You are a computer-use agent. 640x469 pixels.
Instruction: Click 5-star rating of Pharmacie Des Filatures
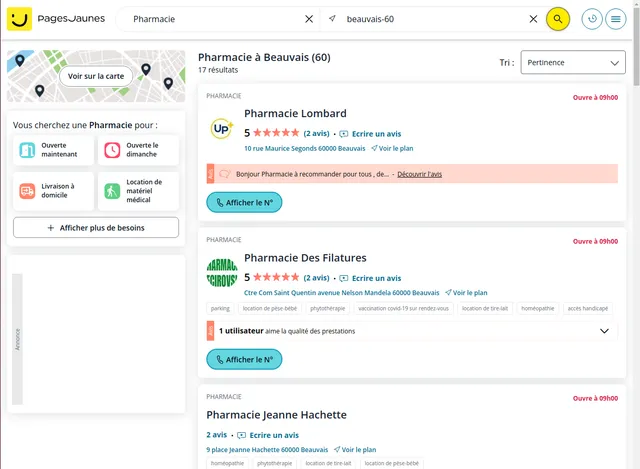(276, 277)
